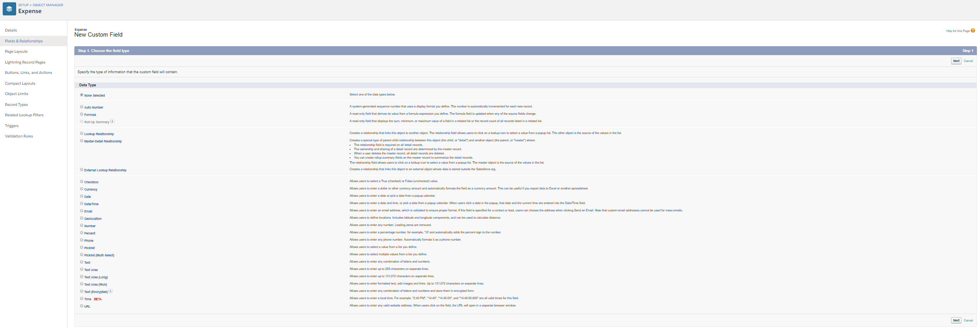Open Triggers sidebar item
980x328 pixels.
point(12,126)
